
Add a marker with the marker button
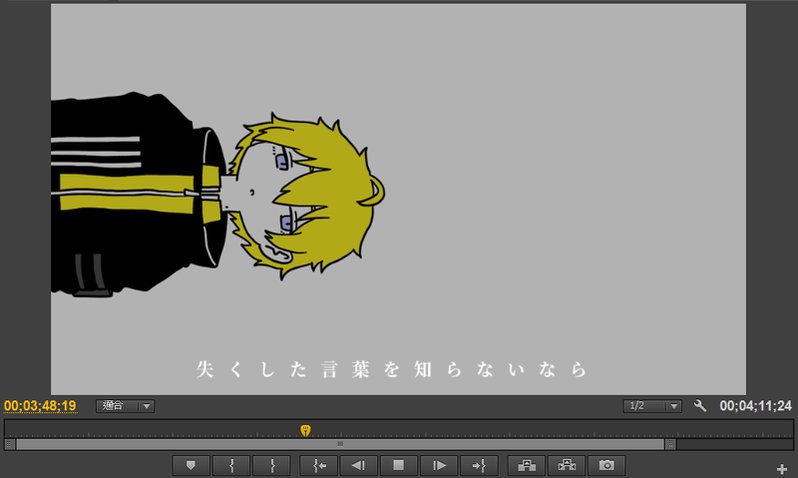click(191, 465)
